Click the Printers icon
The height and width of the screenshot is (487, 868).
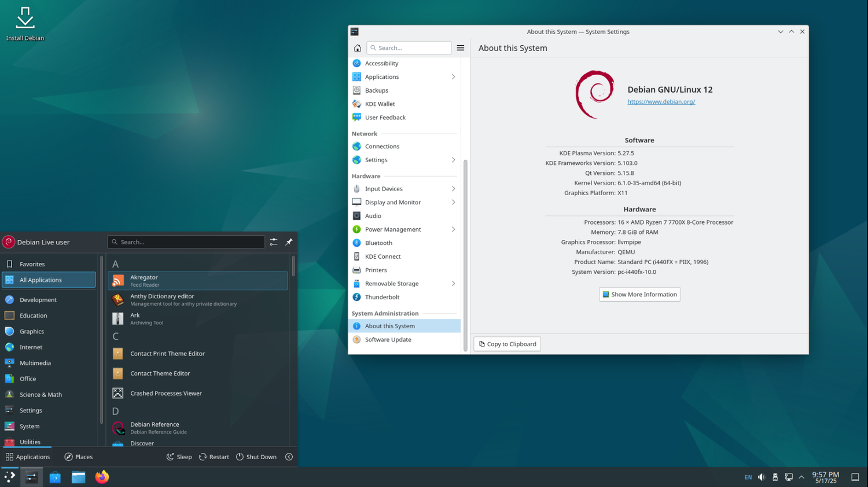click(356, 270)
